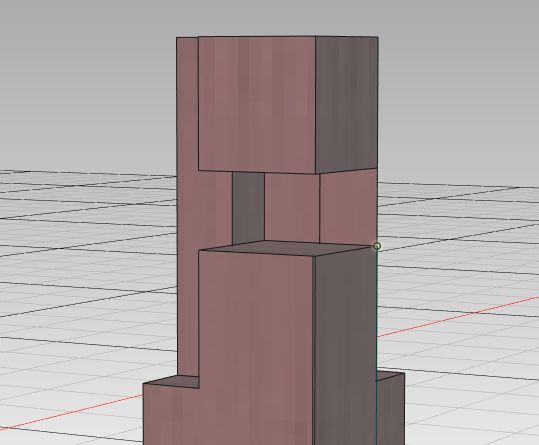The height and width of the screenshot is (445, 539).
Task: Select the lower block's pink front face
Action: click(256, 347)
